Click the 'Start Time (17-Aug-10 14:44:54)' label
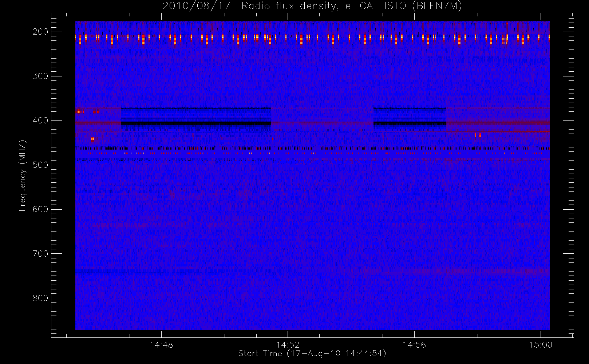 click(x=312, y=353)
